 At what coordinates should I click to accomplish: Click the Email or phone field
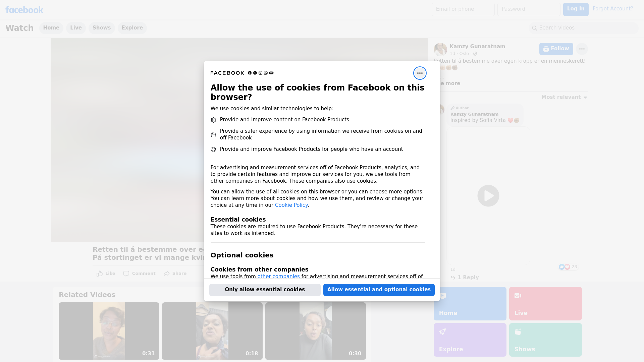tap(463, 9)
